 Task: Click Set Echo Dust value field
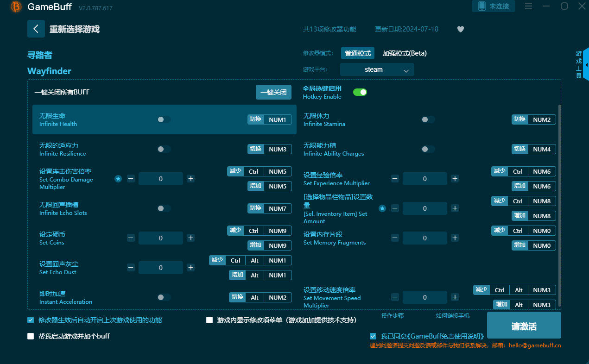pos(161,268)
